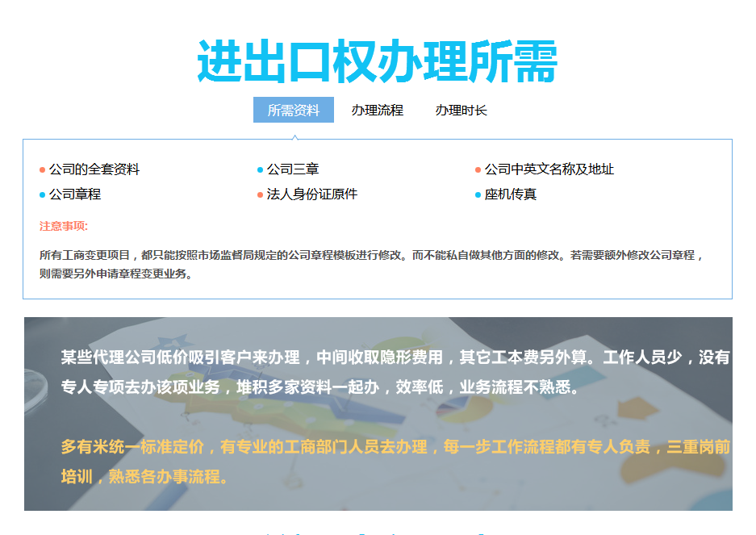
Task: Click the orange bullet beside 法人身份证原件
Action: (x=261, y=195)
